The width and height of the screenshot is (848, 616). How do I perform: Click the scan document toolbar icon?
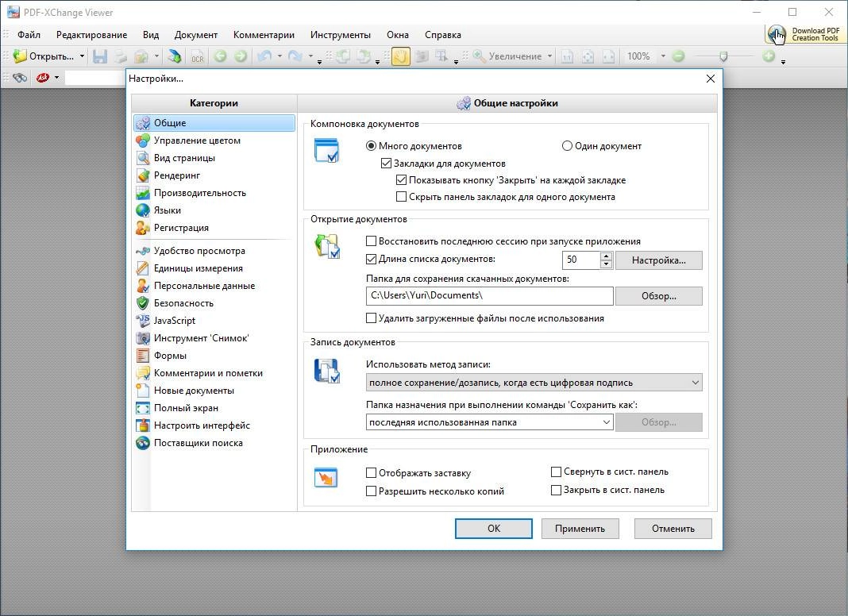point(174,56)
